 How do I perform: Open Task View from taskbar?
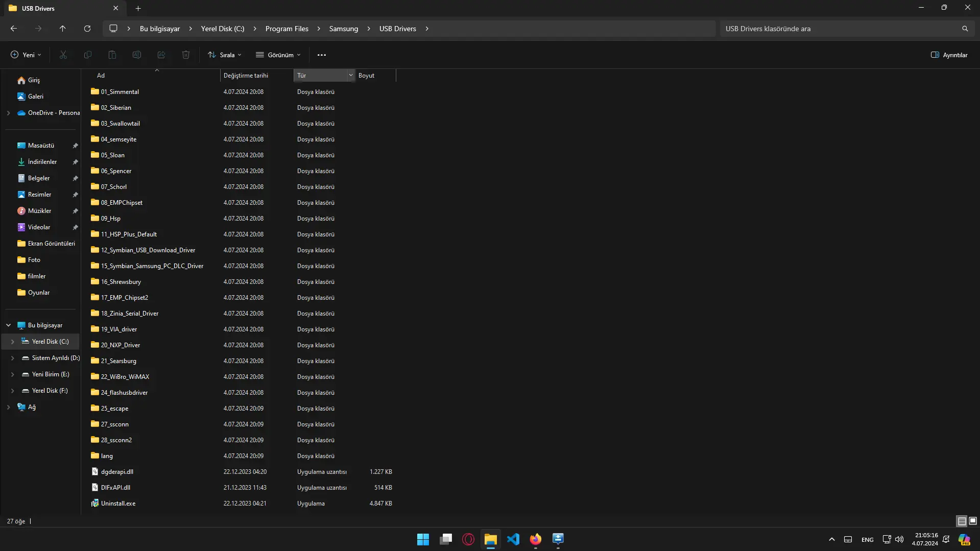pos(446,539)
